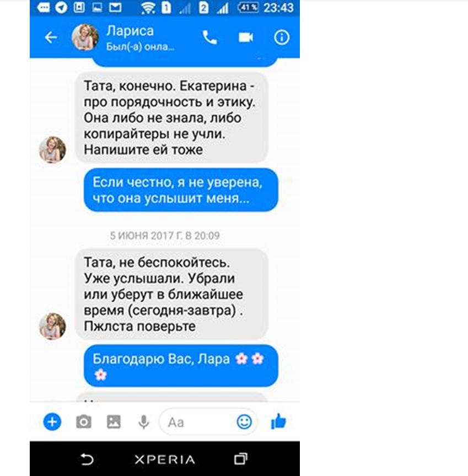Tap the avatar beside 'Напишите ей тоже'
Viewport: 468px width, 476px height.
pyautogui.click(x=52, y=150)
